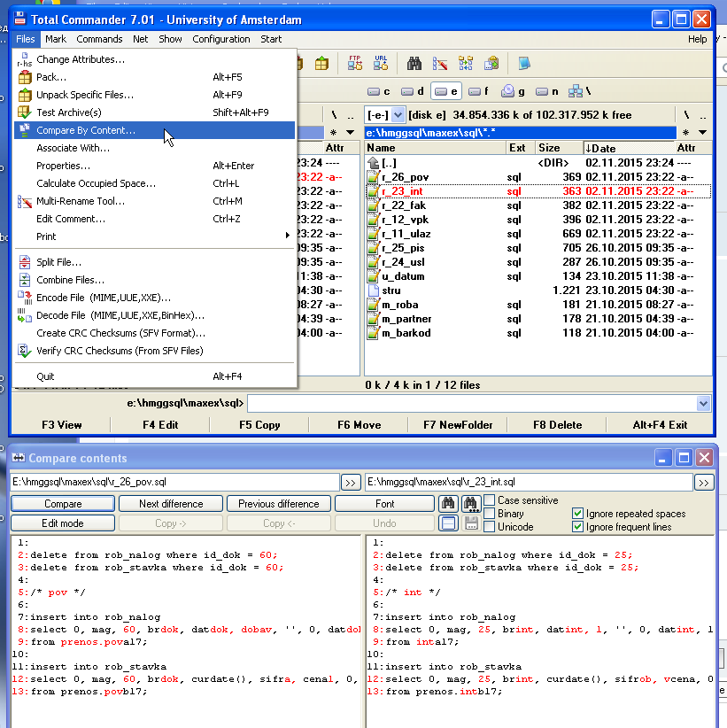
Task: Click the Help menu
Action: pos(697,39)
